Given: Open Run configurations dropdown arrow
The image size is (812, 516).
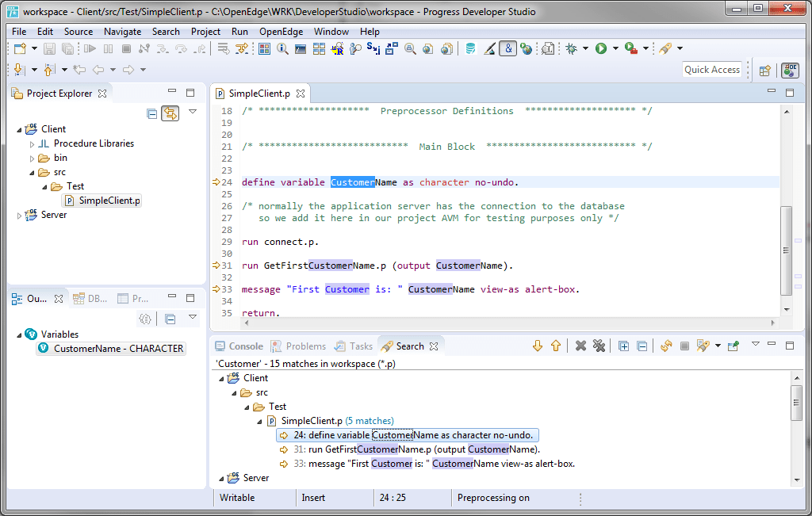Looking at the screenshot, I should point(615,48).
